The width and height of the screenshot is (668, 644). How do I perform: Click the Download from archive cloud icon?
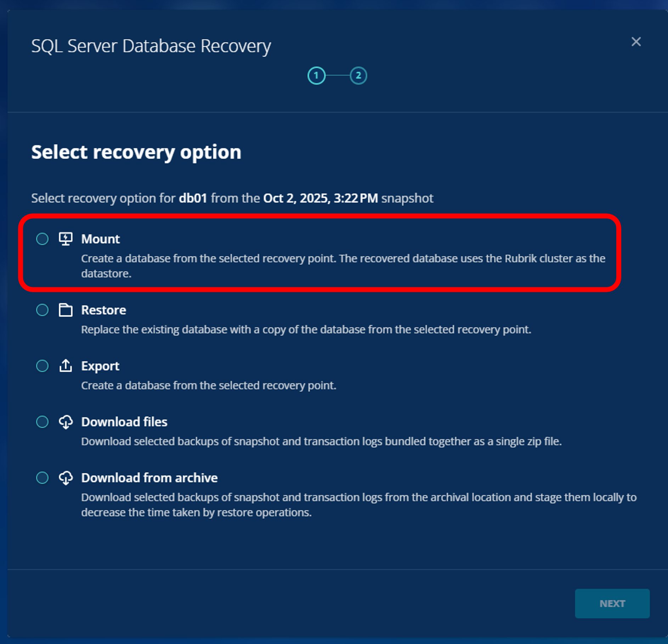[x=66, y=478]
